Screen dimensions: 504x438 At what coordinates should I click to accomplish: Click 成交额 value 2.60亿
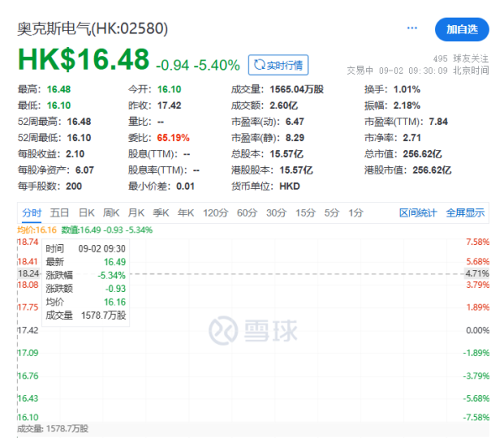284,106
